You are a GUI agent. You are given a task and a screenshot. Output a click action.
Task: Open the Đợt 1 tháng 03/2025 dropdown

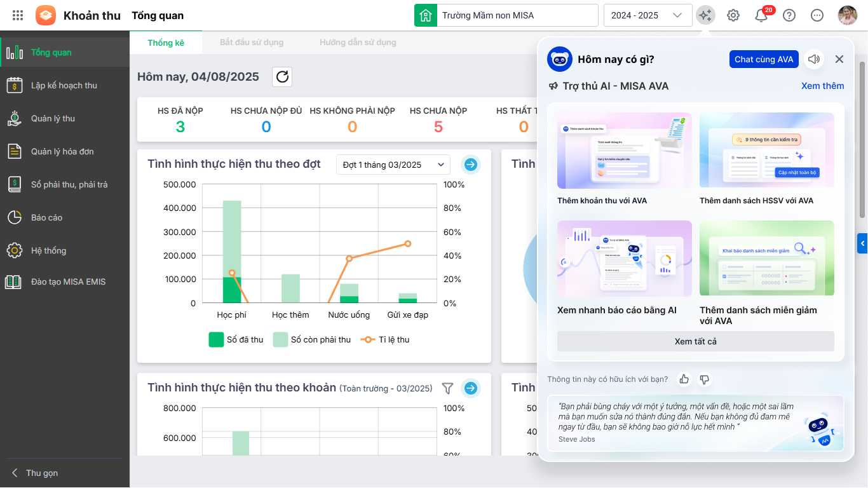point(393,165)
